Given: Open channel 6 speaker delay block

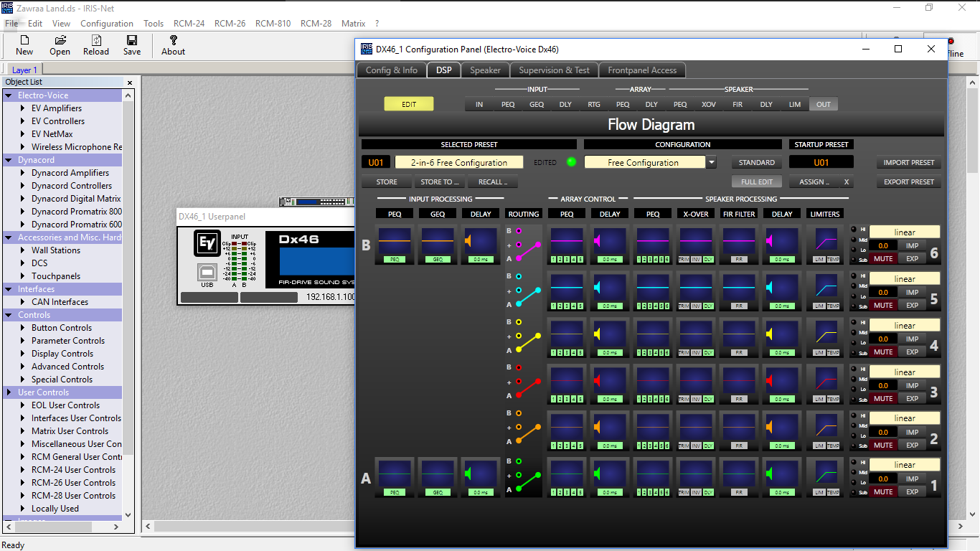Looking at the screenshot, I should pos(782,244).
